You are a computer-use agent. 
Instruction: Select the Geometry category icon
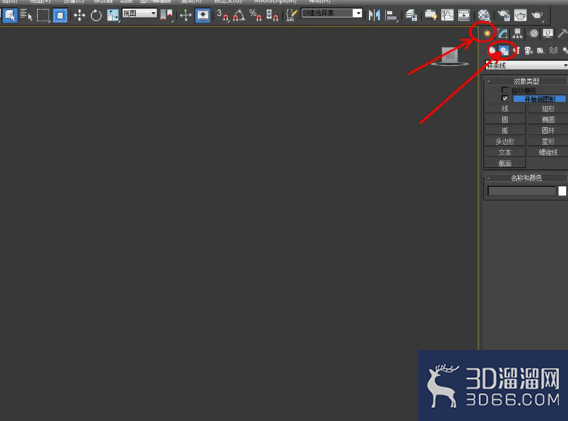pyautogui.click(x=492, y=50)
